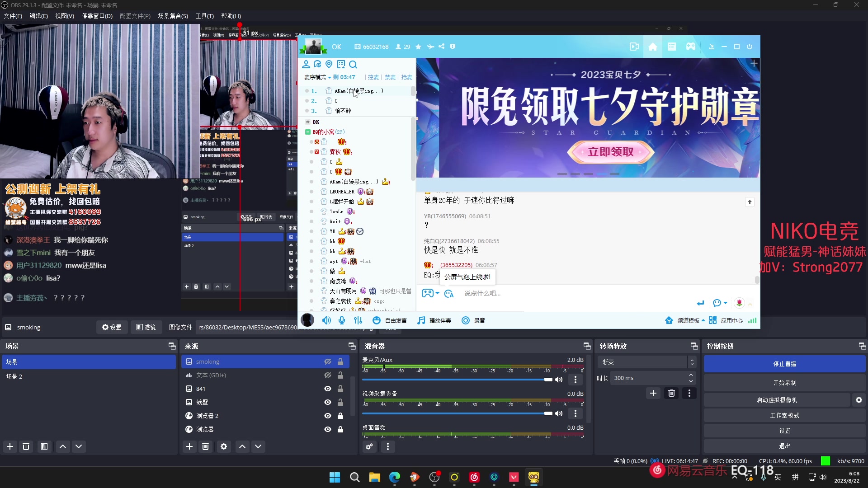The height and width of the screenshot is (488, 868).
Task: Click 开始录制 button
Action: (x=784, y=383)
